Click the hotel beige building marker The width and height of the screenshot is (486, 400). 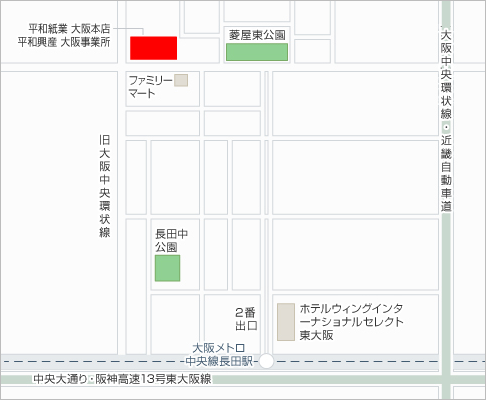point(286,322)
